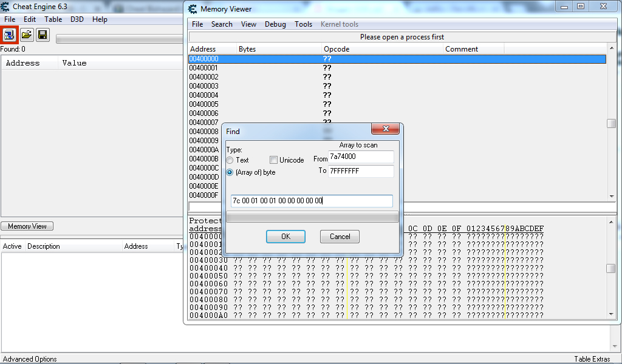
Task: Click the open folder icon to load table
Action: coord(27,35)
